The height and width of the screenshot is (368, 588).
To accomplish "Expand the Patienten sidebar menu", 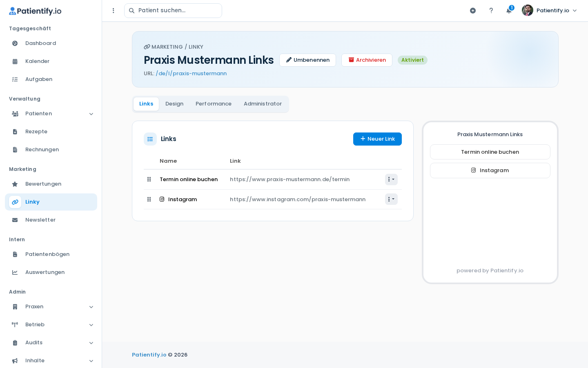I will (x=51, y=114).
